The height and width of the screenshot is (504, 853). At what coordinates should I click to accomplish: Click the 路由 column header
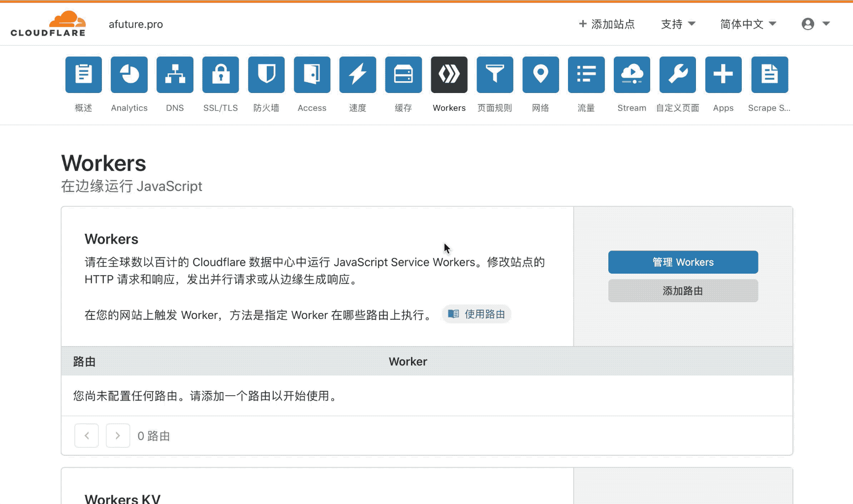tap(84, 362)
